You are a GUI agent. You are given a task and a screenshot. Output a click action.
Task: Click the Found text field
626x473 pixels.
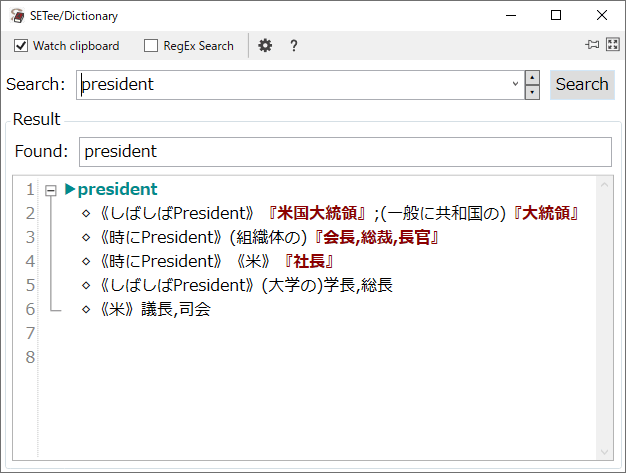click(x=344, y=152)
